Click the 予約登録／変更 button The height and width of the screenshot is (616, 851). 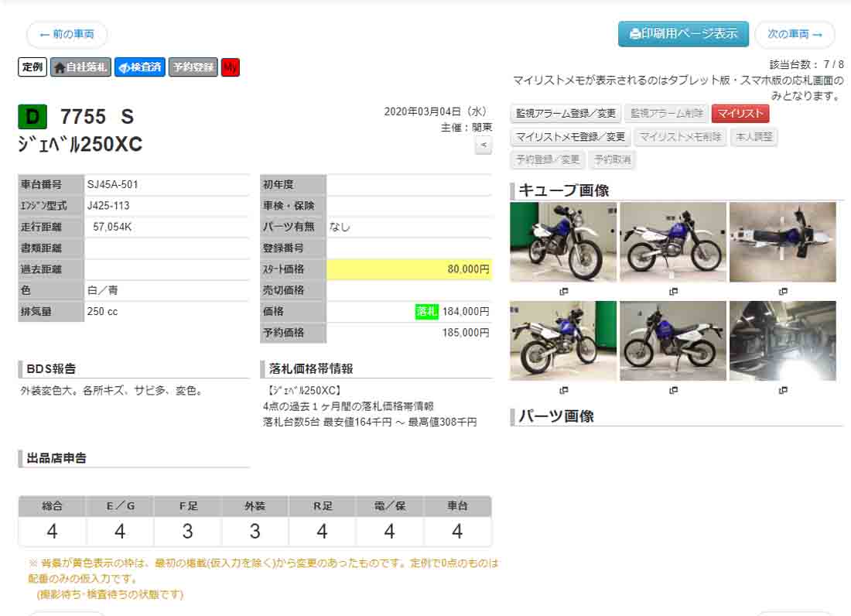pos(548,159)
